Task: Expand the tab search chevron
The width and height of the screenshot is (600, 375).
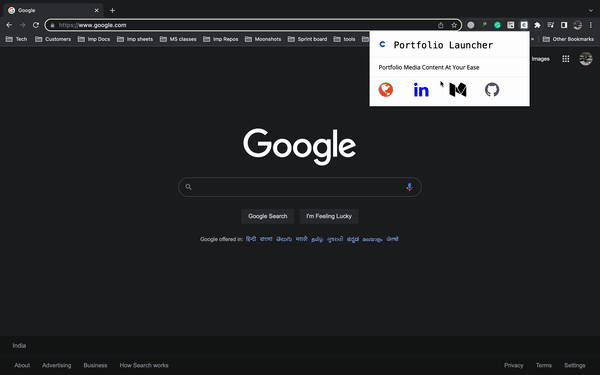Action: point(590,10)
